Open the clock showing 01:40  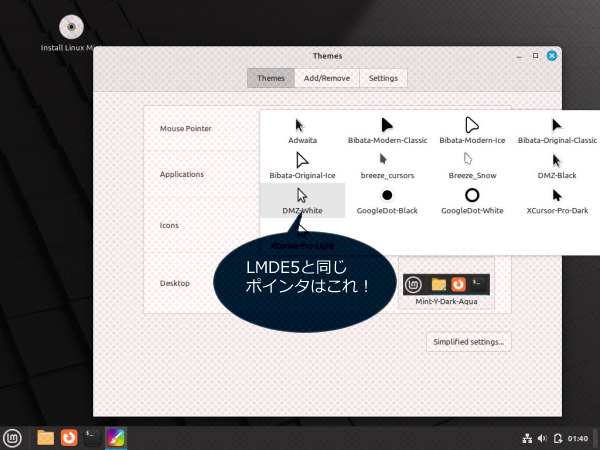point(578,439)
